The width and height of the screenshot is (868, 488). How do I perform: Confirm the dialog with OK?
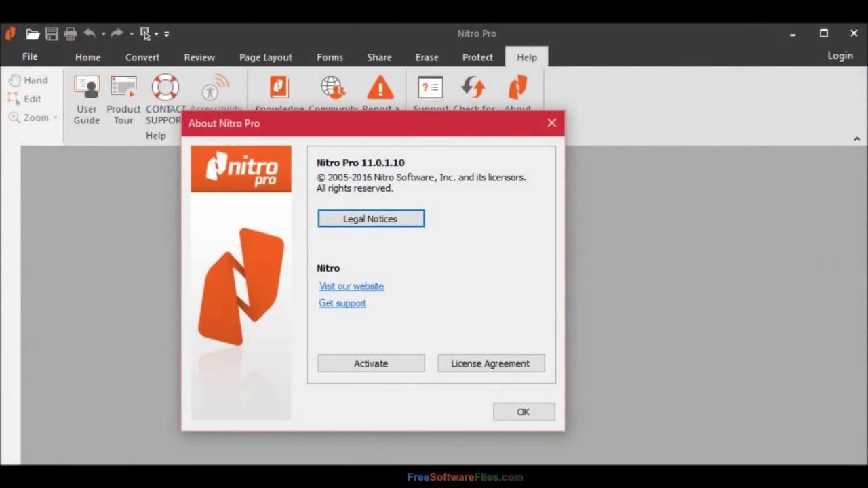(x=524, y=411)
